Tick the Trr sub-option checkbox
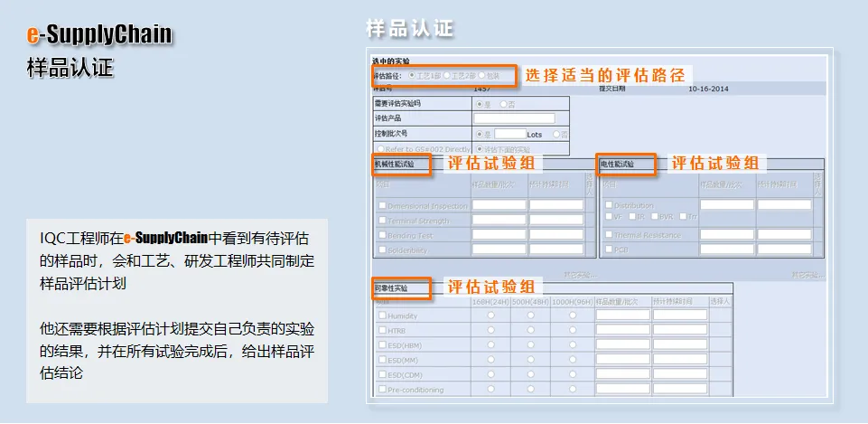Viewport: 868px width, 424px height. [683, 216]
